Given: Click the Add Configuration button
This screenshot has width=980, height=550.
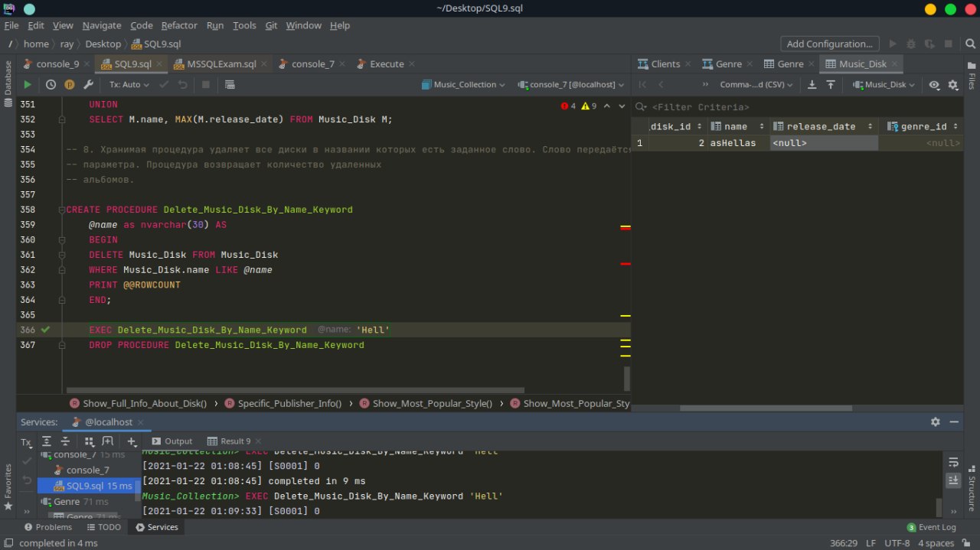Looking at the screenshot, I should point(829,44).
